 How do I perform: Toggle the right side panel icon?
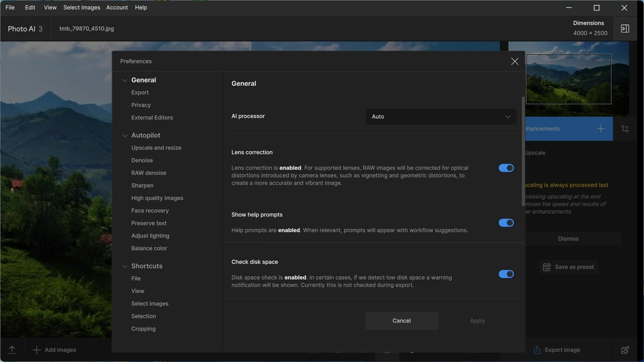pos(625,29)
